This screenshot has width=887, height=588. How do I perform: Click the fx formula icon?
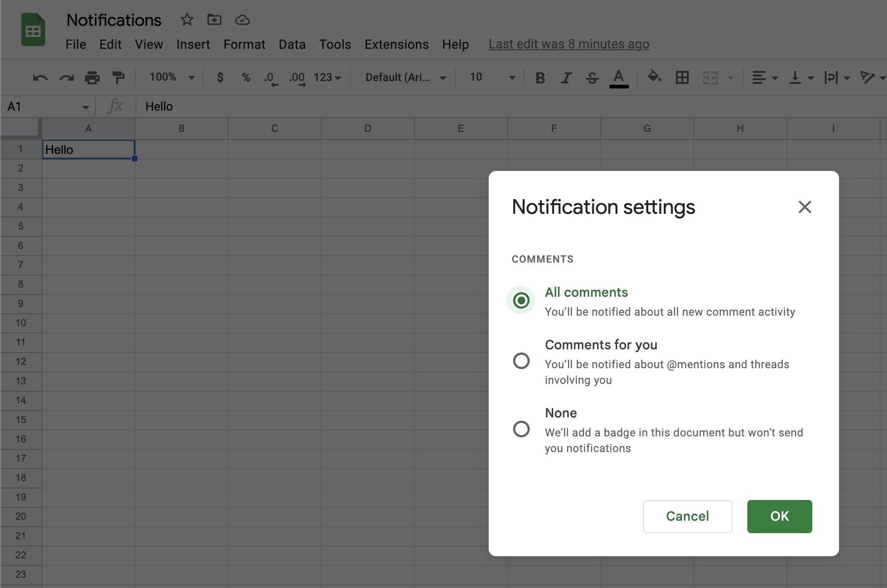(x=115, y=106)
